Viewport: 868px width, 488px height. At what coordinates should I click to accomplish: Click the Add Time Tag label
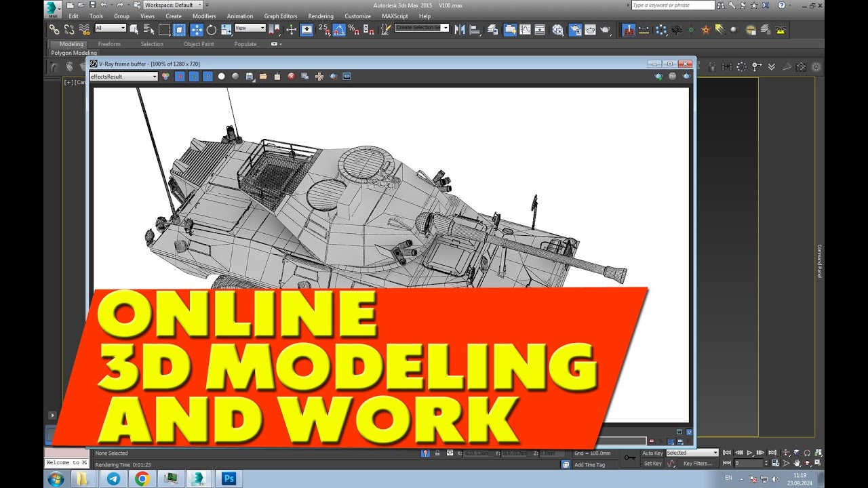click(x=589, y=465)
